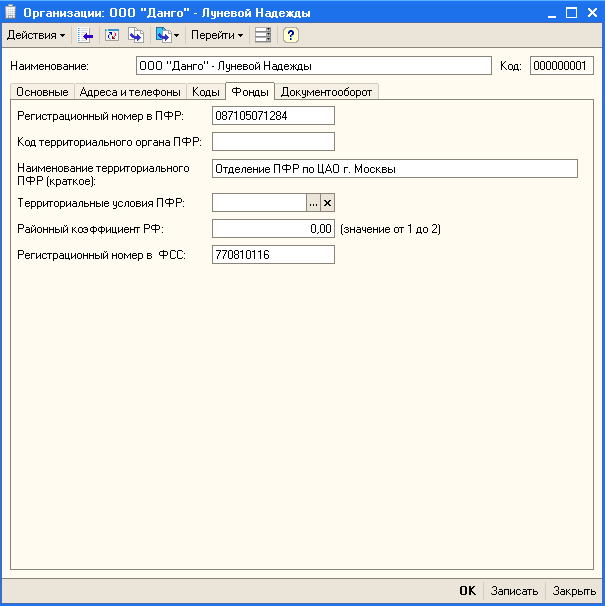Click the Регистрационный номер в ФСС field
The width and height of the screenshot is (605, 606).
tap(273, 255)
